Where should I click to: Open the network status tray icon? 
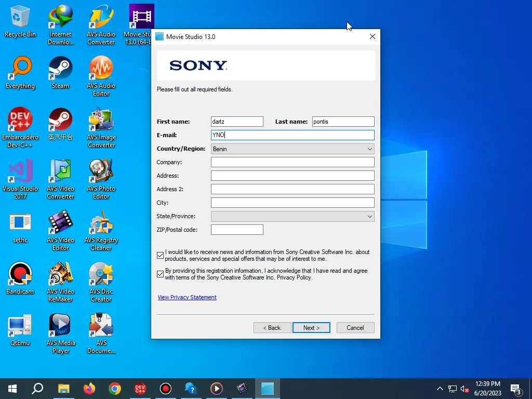453,389
